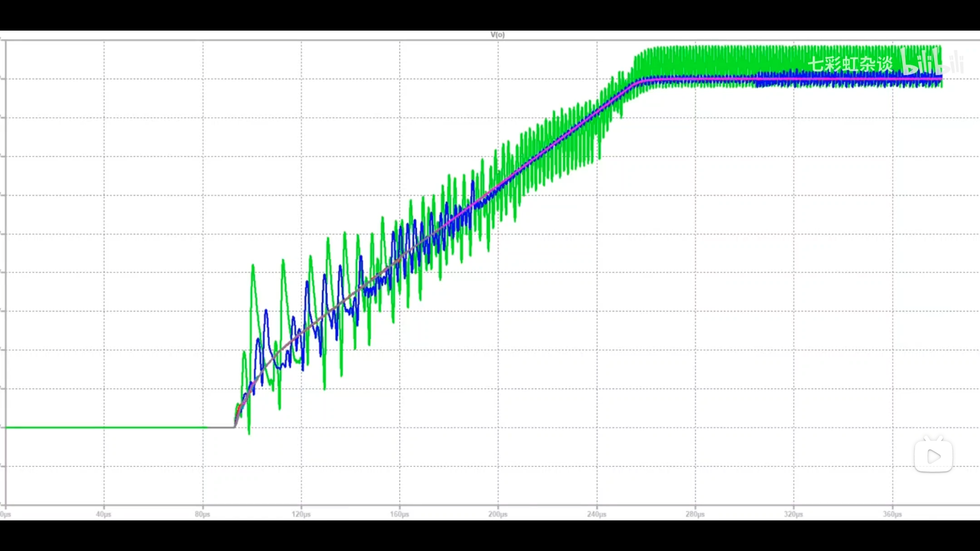
Task: Click the 七彩虹杂谈 channel watermark text
Action: (x=850, y=64)
